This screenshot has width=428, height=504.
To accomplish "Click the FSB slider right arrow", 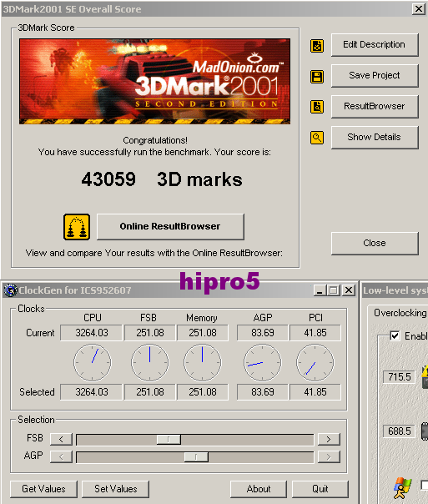I will [x=329, y=439].
